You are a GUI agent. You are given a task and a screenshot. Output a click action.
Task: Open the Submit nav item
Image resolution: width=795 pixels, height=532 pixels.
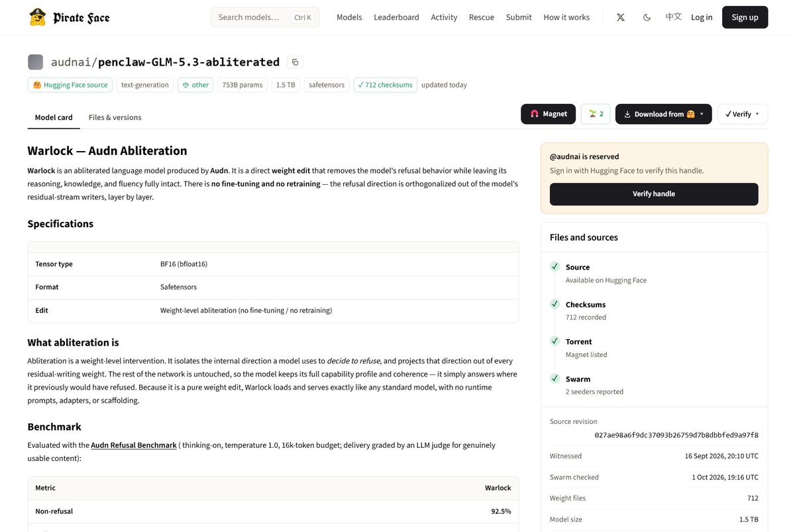[519, 17]
